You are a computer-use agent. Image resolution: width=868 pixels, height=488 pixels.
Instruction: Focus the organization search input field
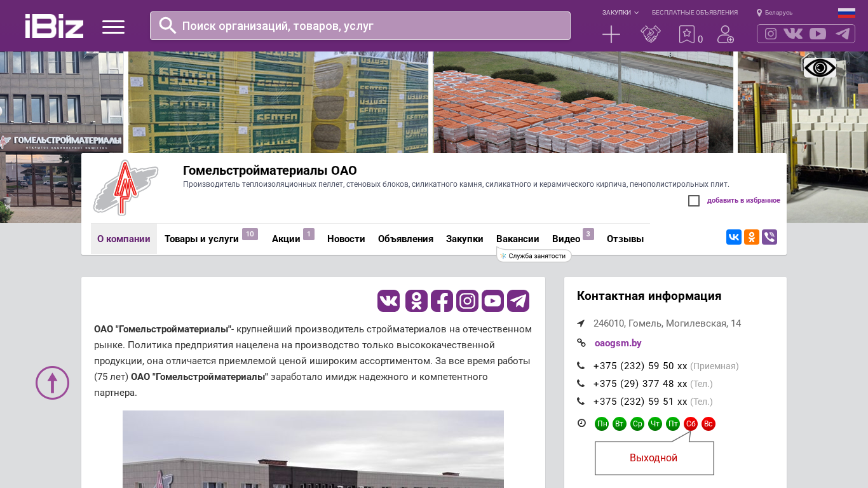coord(360,25)
